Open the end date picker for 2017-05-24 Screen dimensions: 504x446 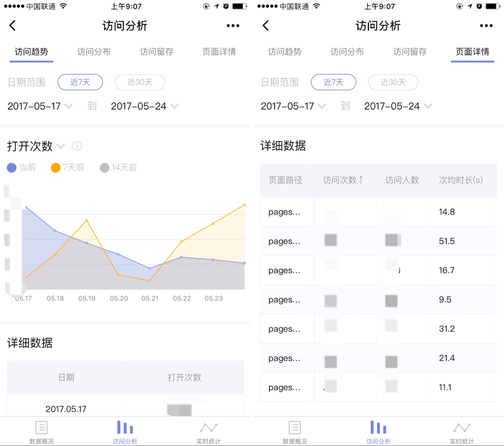(145, 106)
